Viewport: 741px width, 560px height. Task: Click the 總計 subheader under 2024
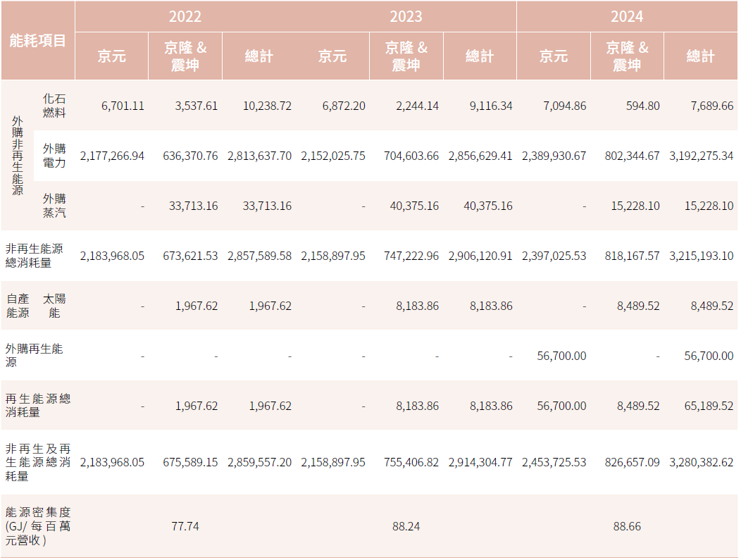700,56
